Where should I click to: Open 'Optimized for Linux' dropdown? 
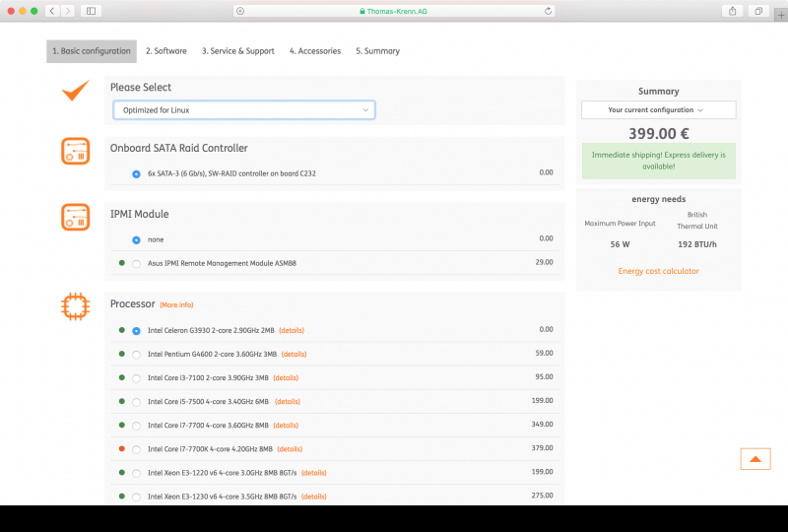coord(244,110)
